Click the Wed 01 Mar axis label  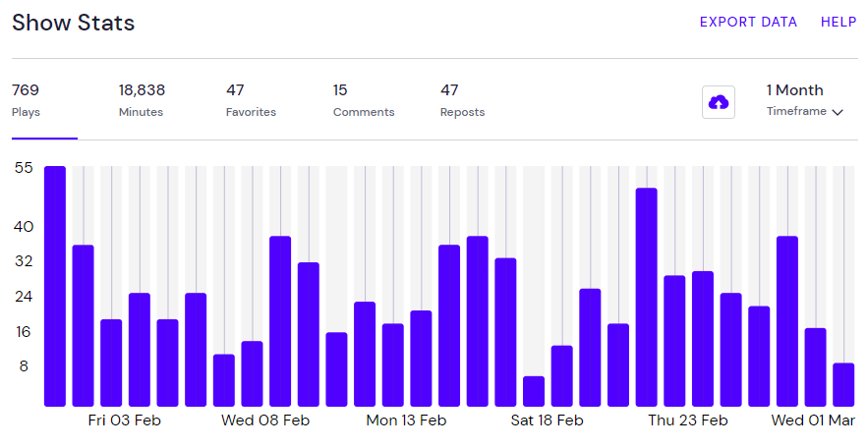(813, 420)
